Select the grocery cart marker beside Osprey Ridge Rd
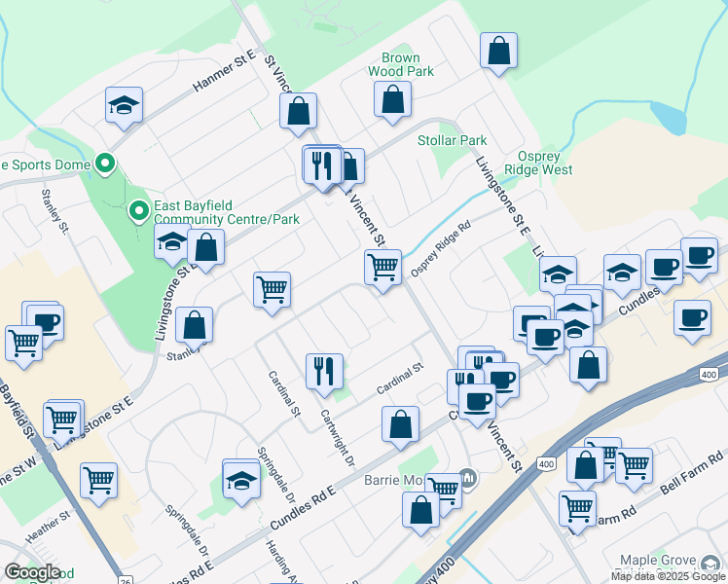Image resolution: width=728 pixels, height=584 pixels. (x=383, y=266)
